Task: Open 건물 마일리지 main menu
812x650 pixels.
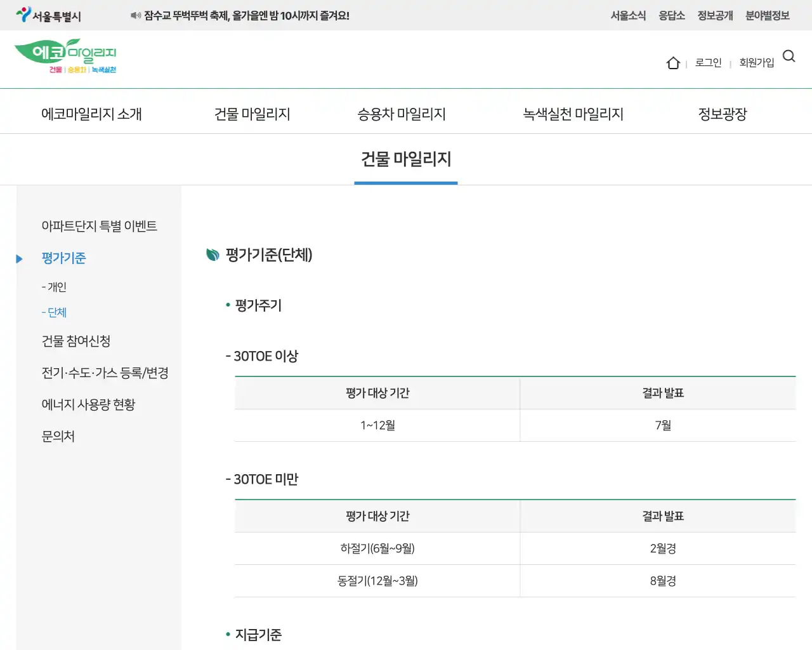Action: (252, 114)
